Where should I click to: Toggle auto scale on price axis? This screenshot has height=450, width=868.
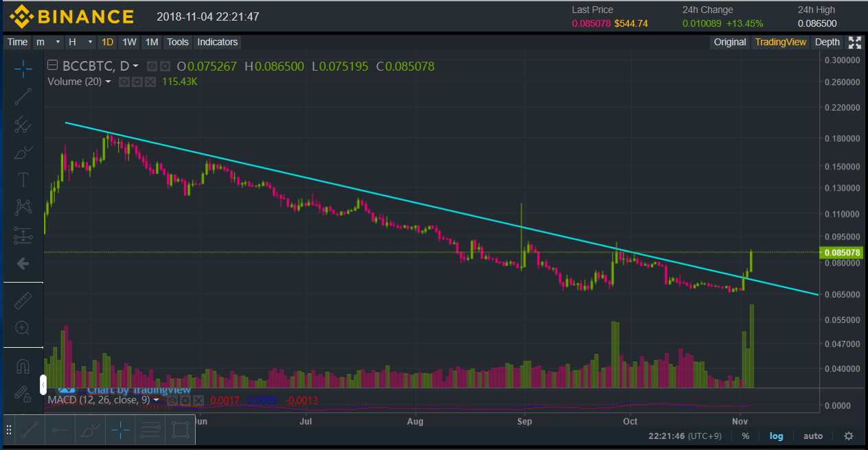813,436
